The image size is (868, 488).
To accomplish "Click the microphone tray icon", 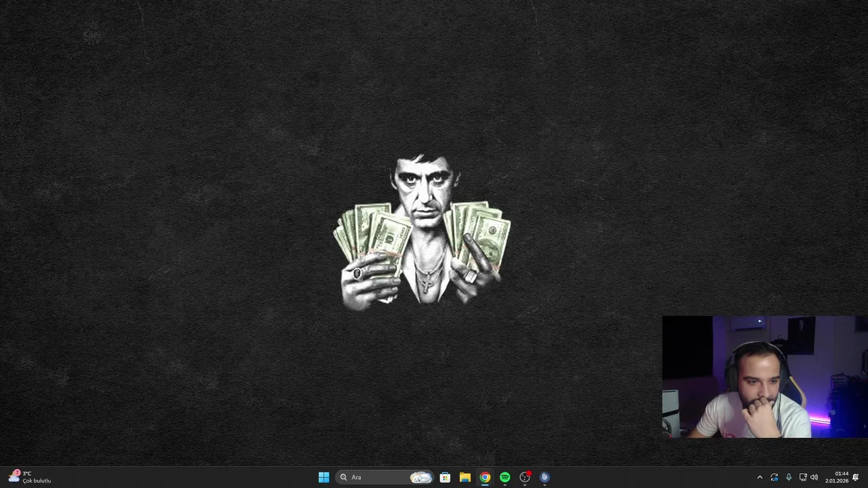I will coord(789,477).
